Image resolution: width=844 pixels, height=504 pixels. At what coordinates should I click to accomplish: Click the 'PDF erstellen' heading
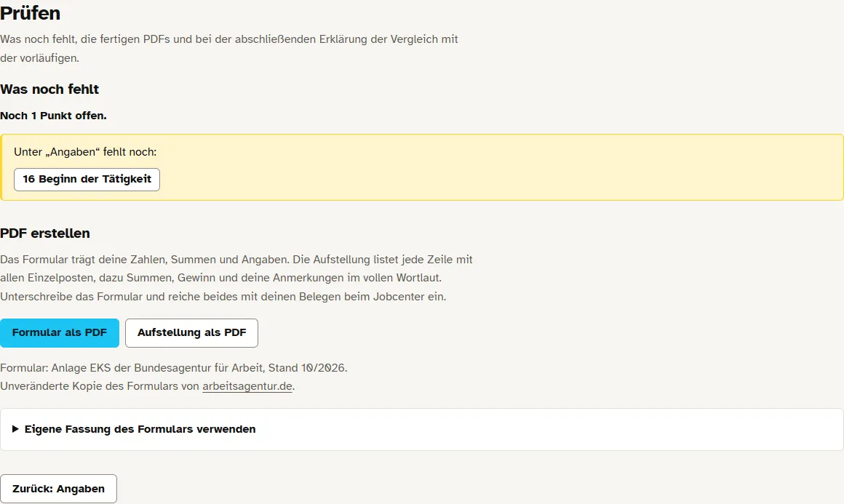(44, 233)
